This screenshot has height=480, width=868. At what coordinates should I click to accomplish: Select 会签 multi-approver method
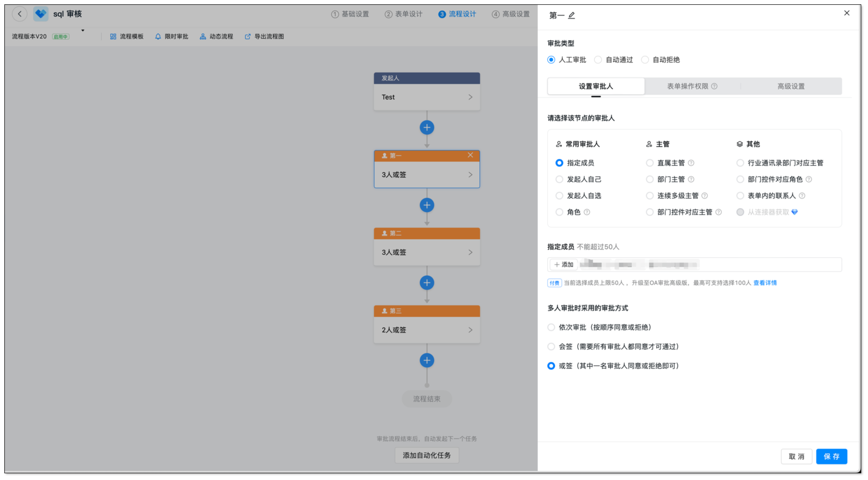(x=551, y=347)
